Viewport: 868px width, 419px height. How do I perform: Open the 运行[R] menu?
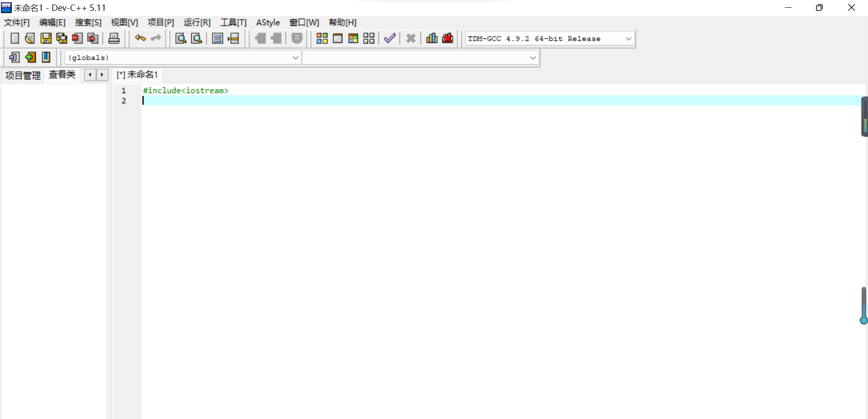coord(197,23)
